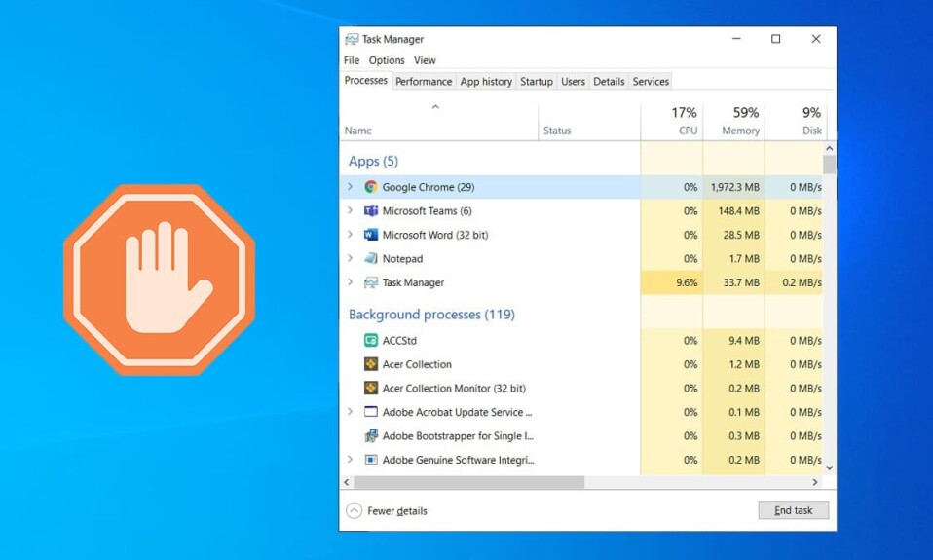
Task: Select the Acer Collection Monitor row name
Action: pos(454,388)
